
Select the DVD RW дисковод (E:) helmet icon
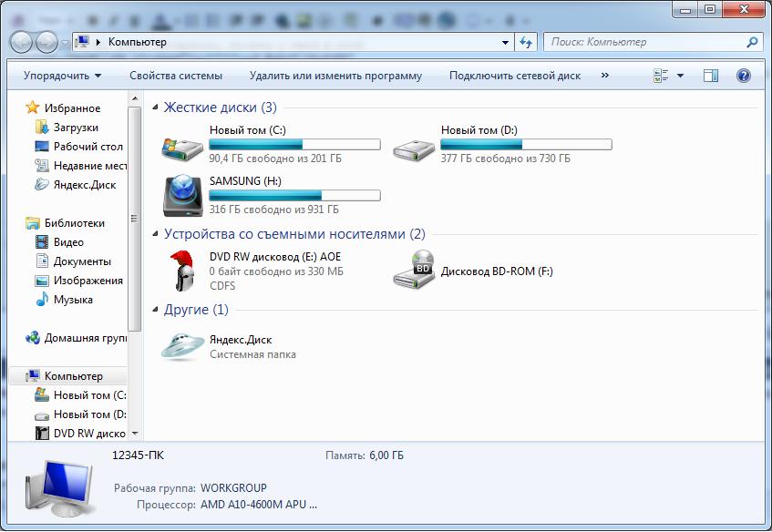pyautogui.click(x=182, y=271)
